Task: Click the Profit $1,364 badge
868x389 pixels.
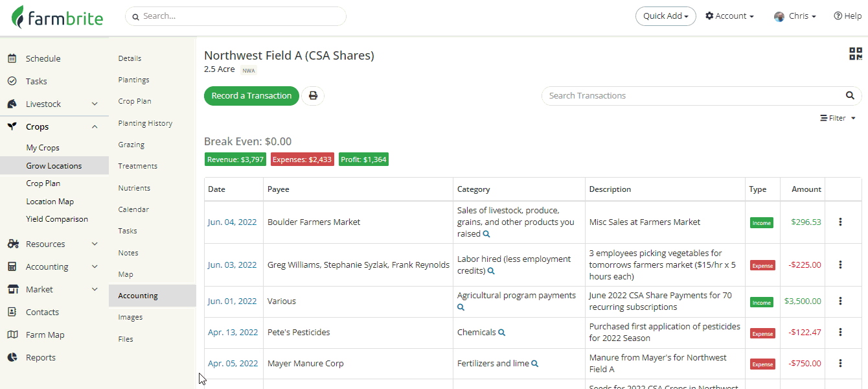Action: (363, 159)
